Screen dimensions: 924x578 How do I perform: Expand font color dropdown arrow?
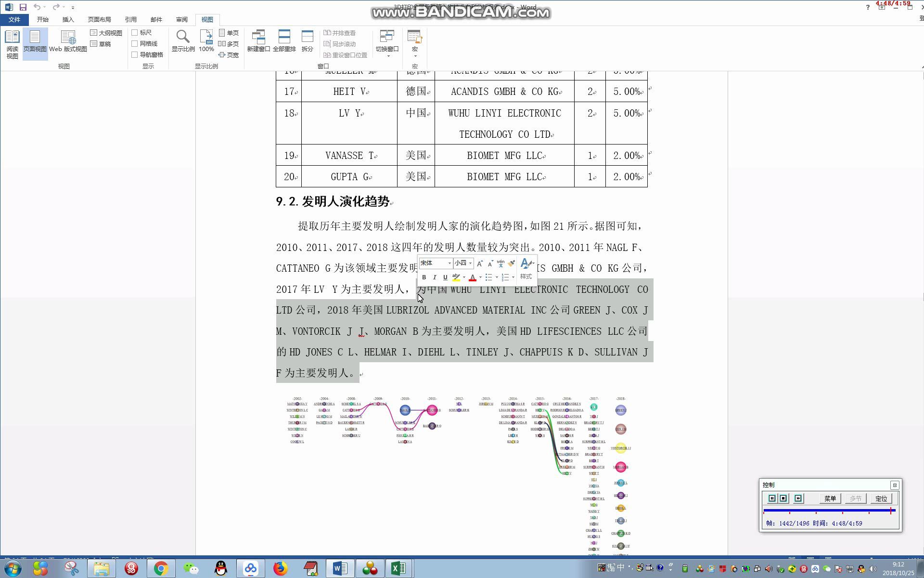pyautogui.click(x=480, y=277)
